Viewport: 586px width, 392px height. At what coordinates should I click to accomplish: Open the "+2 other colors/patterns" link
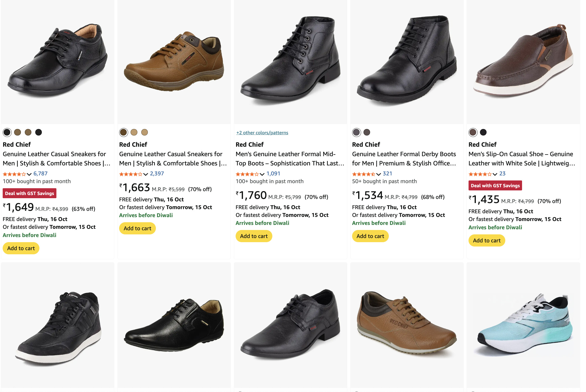[262, 133]
